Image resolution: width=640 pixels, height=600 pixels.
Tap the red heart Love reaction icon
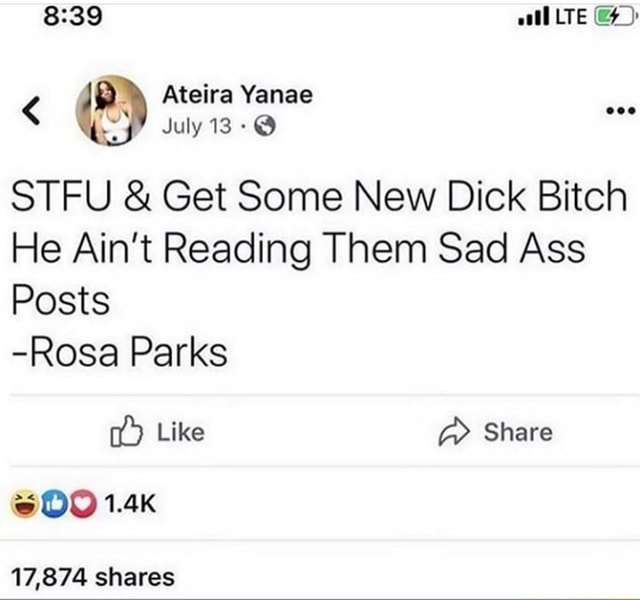83,504
